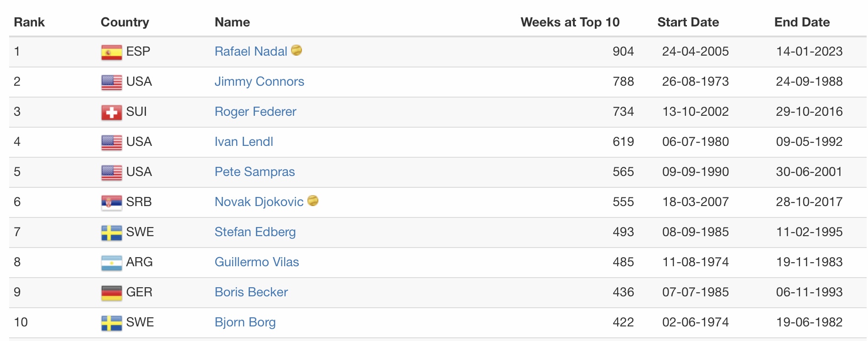Sort by Weeks at Top 10 header
868x341 pixels.
(x=570, y=22)
